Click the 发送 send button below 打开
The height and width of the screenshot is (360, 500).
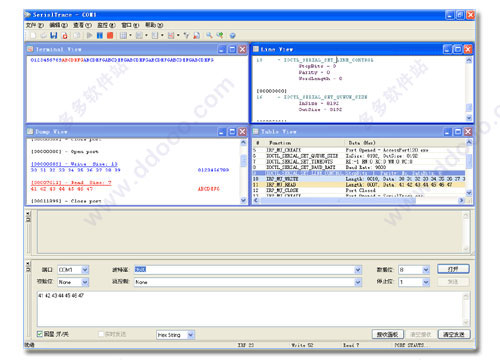[453, 282]
